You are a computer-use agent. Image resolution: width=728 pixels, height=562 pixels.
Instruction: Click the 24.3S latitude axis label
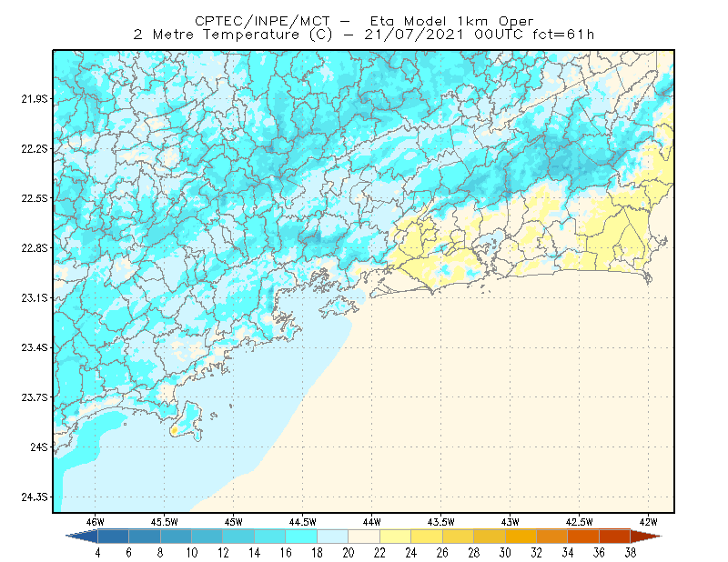pos(34,497)
